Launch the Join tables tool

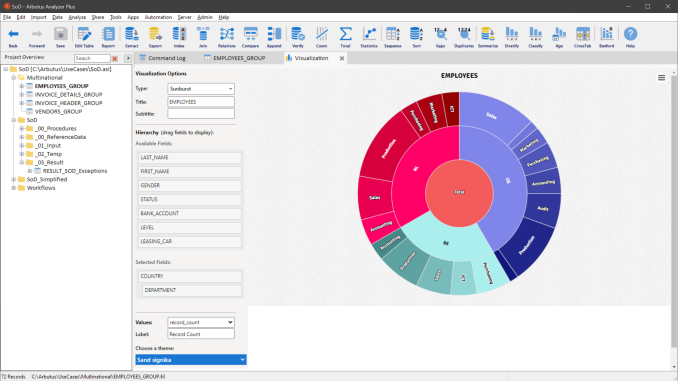[x=203, y=37]
